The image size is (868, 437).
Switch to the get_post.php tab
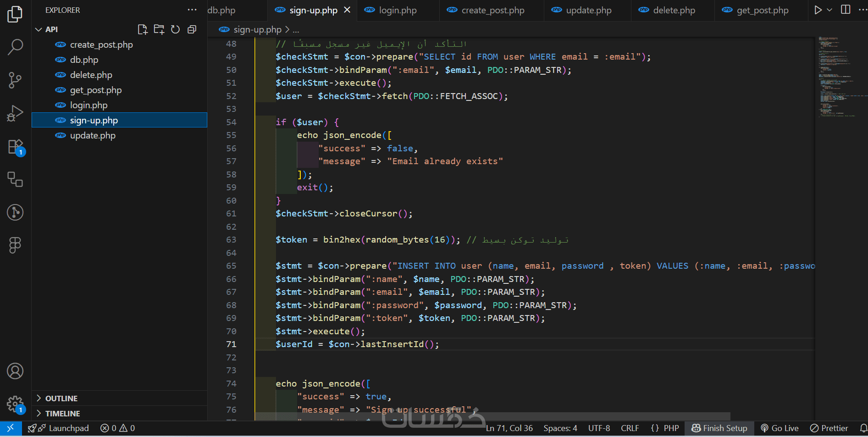pos(762,10)
